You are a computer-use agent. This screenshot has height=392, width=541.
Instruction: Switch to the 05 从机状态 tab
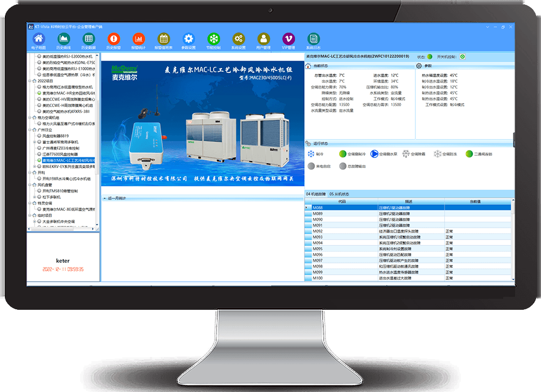coord(339,194)
